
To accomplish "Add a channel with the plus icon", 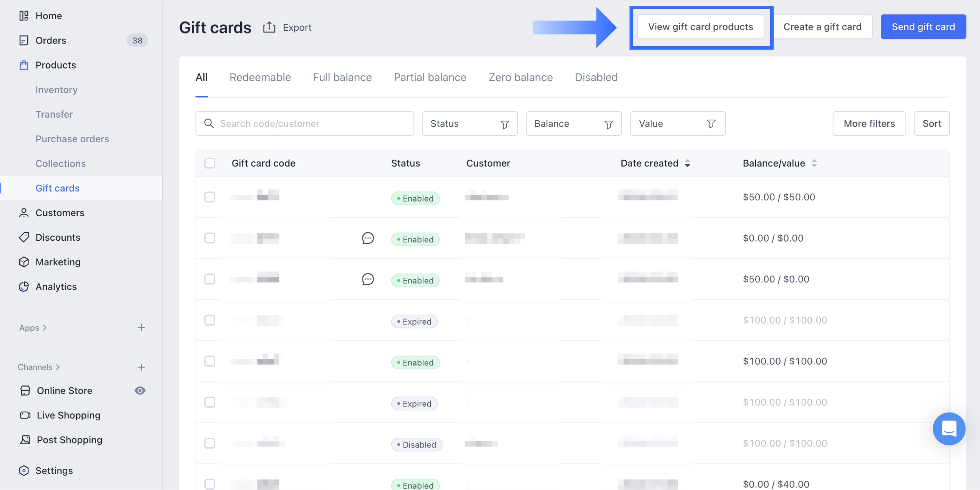I will pyautogui.click(x=141, y=367).
